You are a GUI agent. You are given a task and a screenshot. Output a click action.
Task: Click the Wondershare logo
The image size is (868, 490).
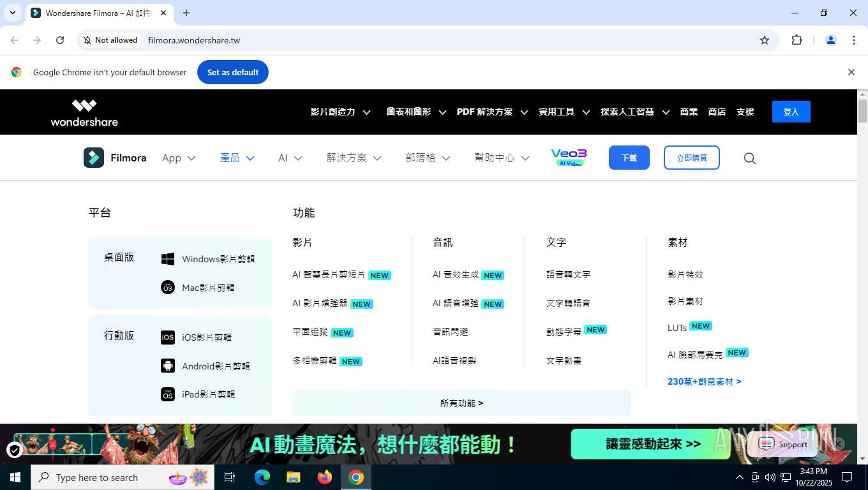click(84, 113)
